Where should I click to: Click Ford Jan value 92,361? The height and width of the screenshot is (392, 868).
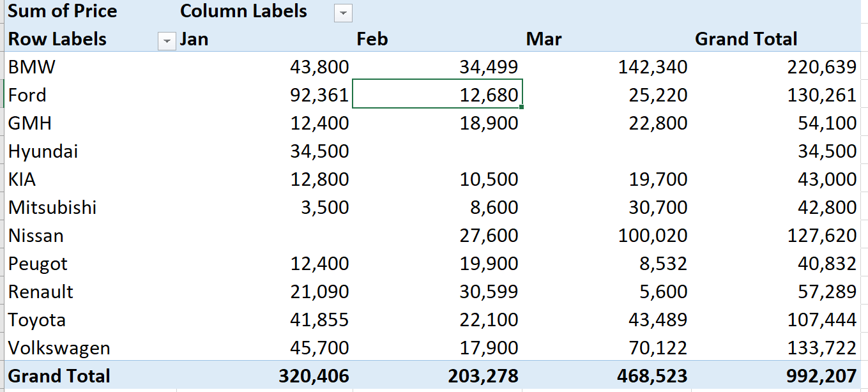[319, 95]
